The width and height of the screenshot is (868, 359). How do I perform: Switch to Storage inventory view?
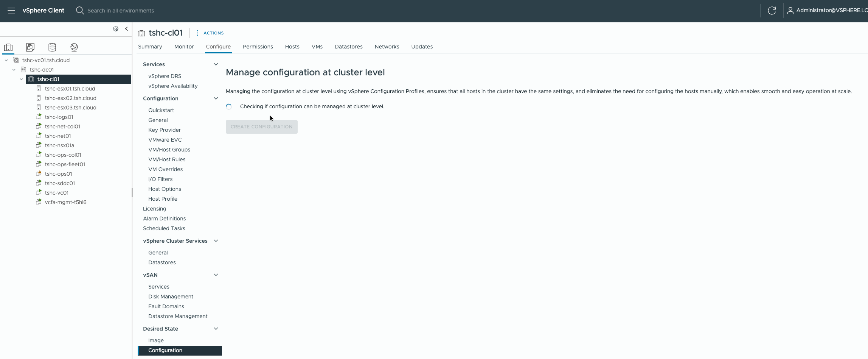click(52, 47)
